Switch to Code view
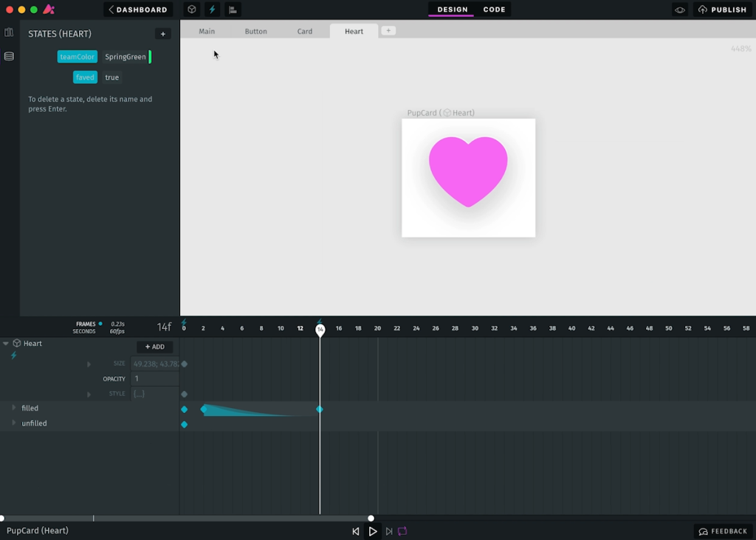The height and width of the screenshot is (540, 756). (x=494, y=10)
